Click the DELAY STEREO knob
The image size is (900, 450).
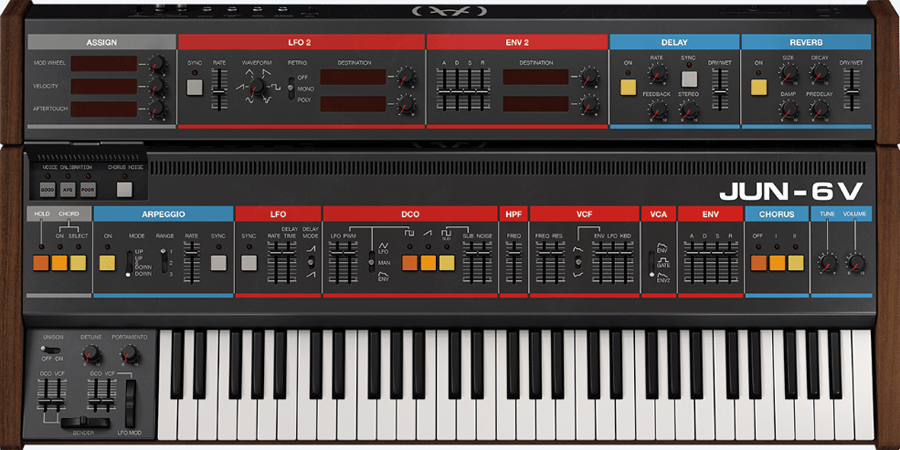(x=689, y=109)
